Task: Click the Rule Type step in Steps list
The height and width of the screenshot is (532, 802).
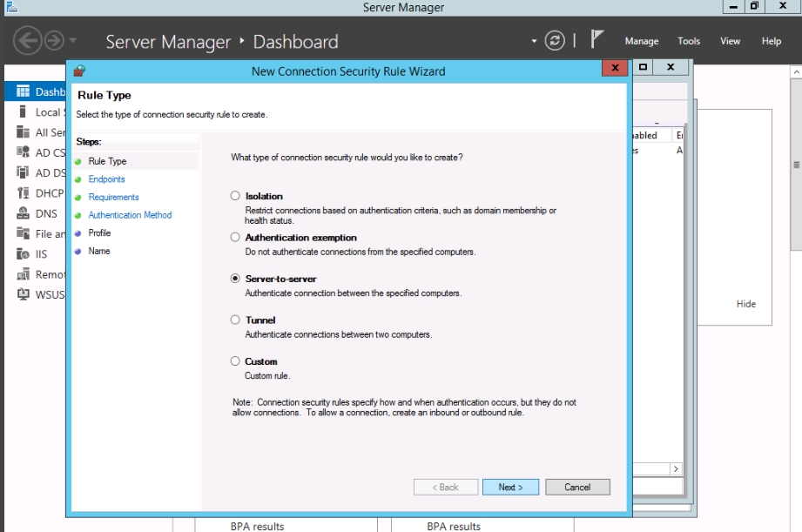Action: [x=107, y=161]
